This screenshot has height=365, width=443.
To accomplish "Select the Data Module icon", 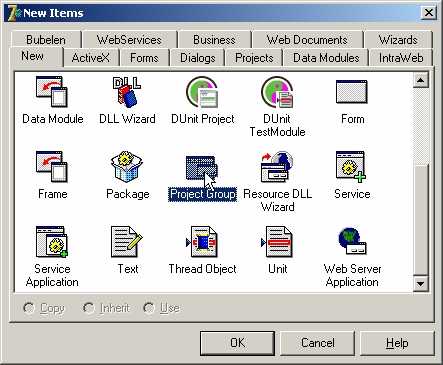I will coord(52,91).
